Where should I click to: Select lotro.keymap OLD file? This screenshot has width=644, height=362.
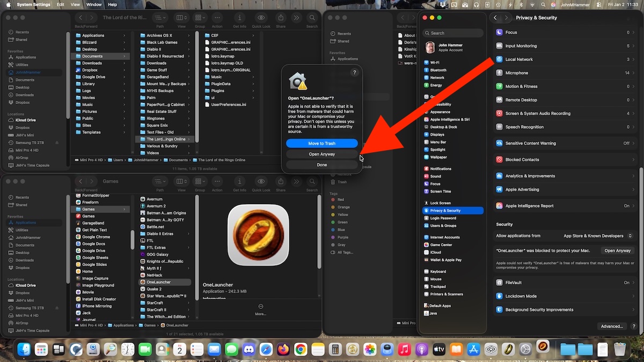click(x=227, y=63)
